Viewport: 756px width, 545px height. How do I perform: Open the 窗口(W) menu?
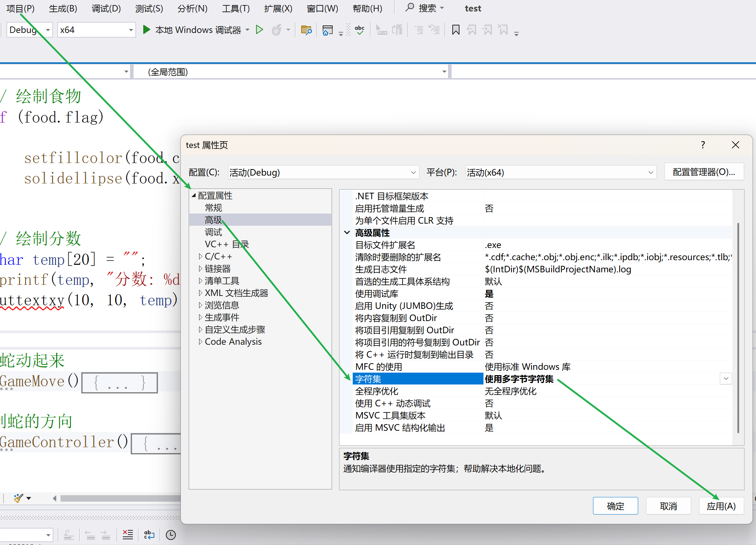click(x=322, y=8)
